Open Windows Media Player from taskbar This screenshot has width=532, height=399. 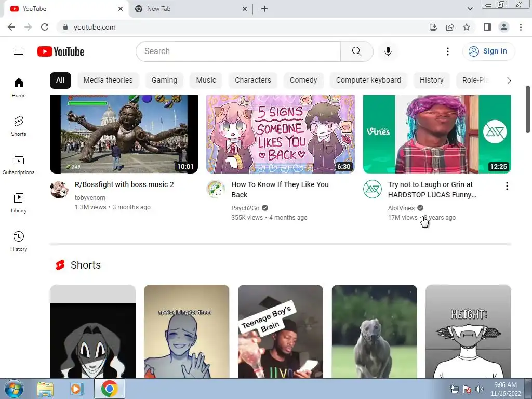pyautogui.click(x=77, y=389)
